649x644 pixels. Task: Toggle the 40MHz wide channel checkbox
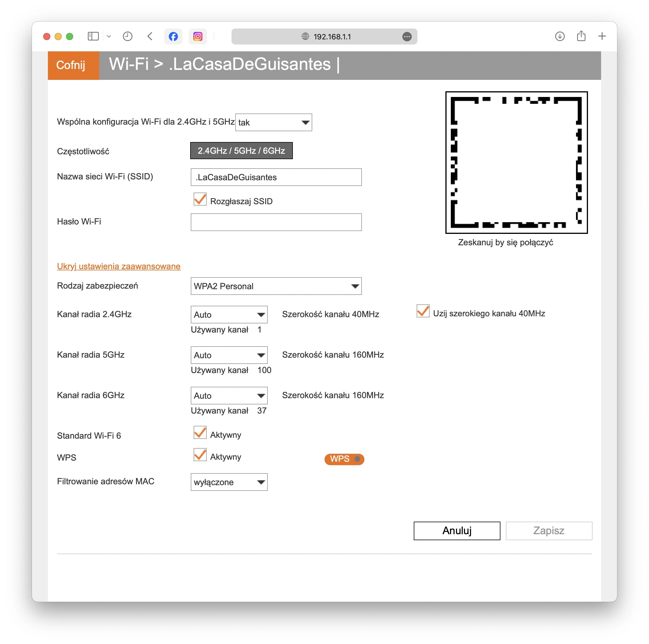423,311
